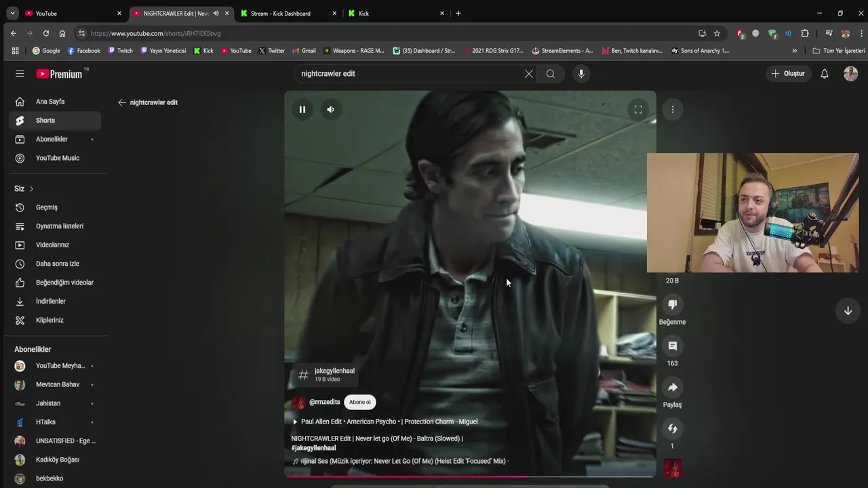Open Beğendiğim videolar

click(54, 283)
